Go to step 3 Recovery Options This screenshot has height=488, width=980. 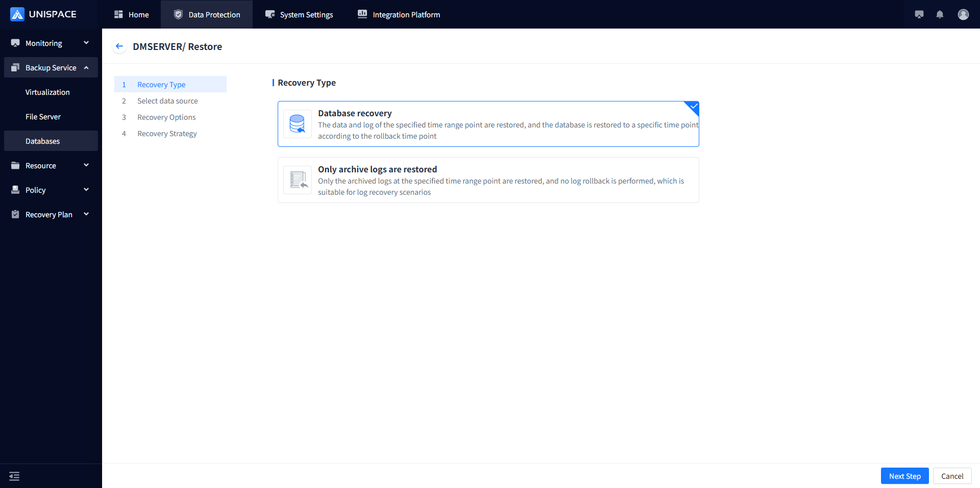(170, 117)
